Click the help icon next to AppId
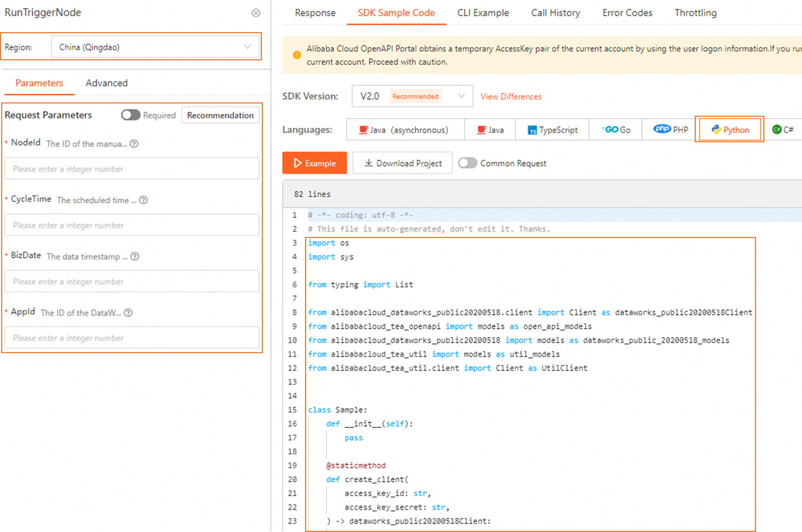802x532 pixels. coord(128,313)
